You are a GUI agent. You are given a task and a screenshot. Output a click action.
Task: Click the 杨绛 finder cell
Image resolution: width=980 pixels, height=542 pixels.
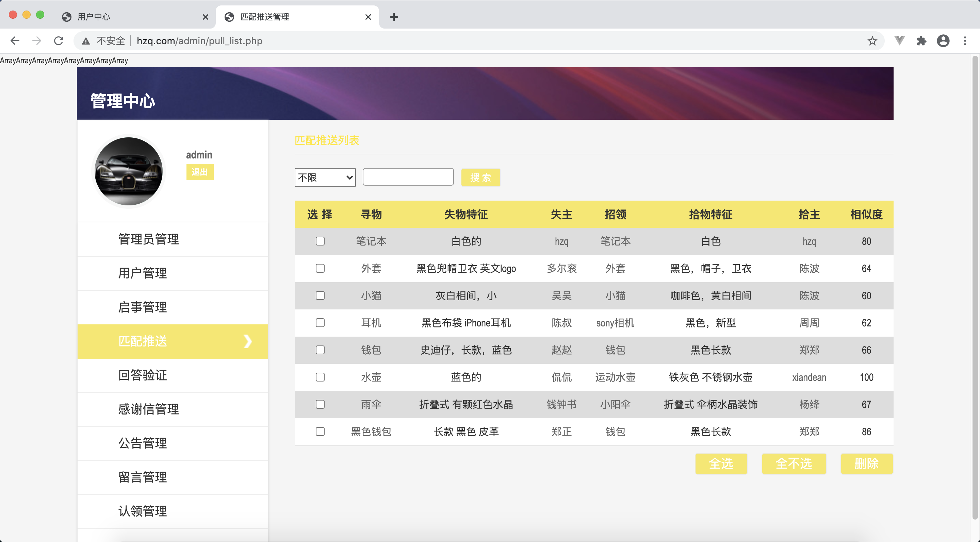pos(809,404)
